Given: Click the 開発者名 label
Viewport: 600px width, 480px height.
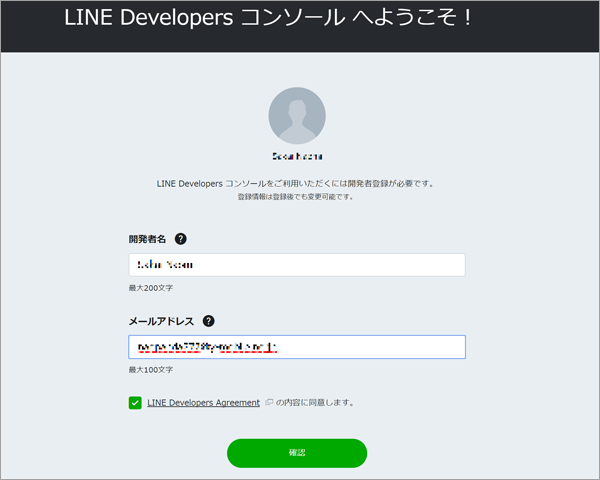Looking at the screenshot, I should point(147,239).
